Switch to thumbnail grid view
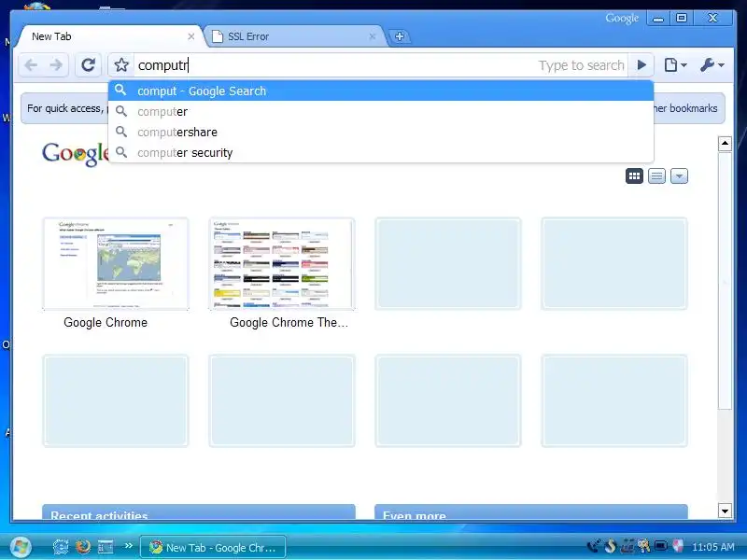The width and height of the screenshot is (747, 560). click(x=634, y=176)
